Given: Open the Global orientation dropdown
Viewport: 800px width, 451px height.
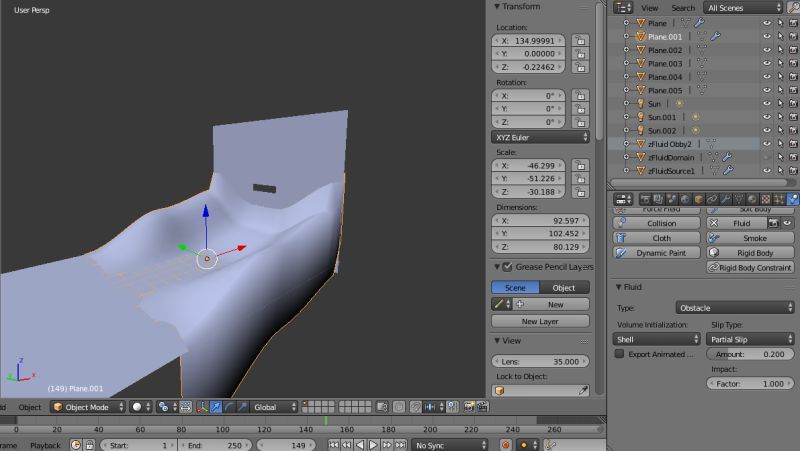Looking at the screenshot, I should click(275, 407).
